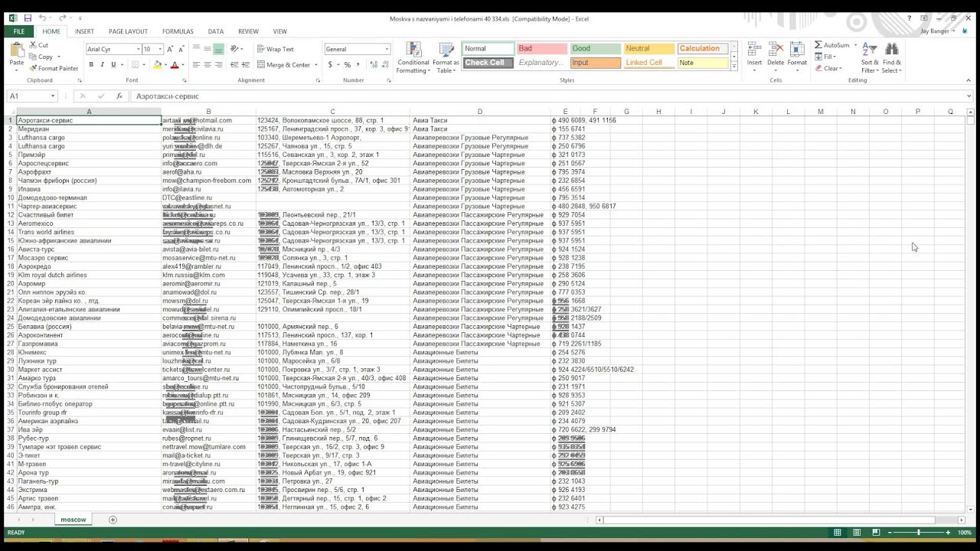Toggle bottom vertical alignment

(219, 49)
